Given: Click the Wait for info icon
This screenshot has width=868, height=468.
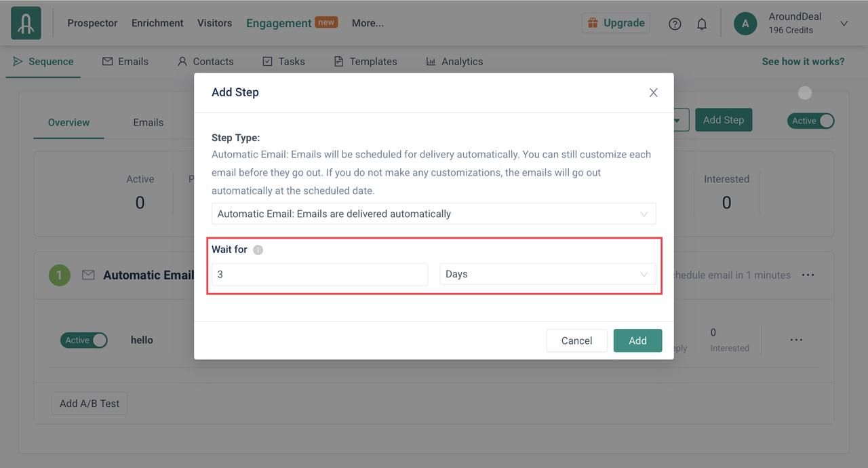Looking at the screenshot, I should pos(258,250).
